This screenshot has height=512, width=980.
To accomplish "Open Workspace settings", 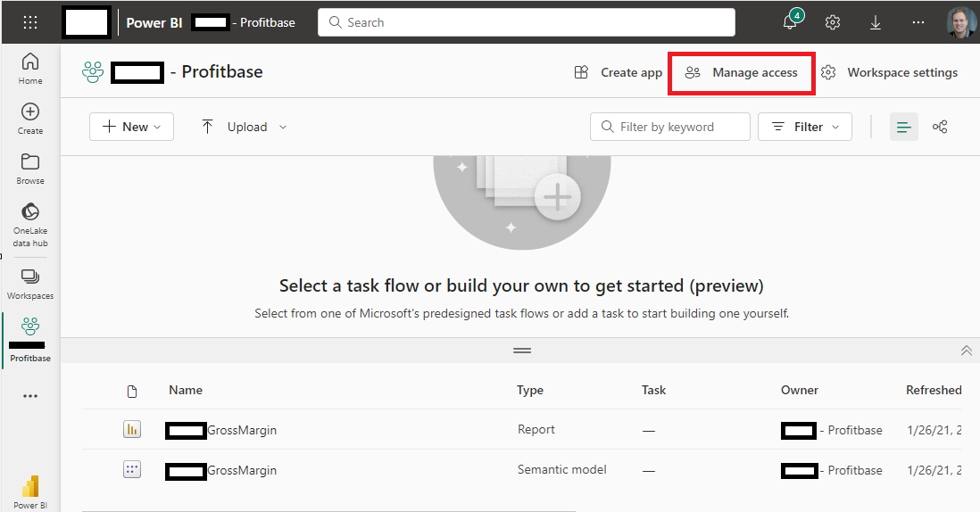I will pos(889,72).
